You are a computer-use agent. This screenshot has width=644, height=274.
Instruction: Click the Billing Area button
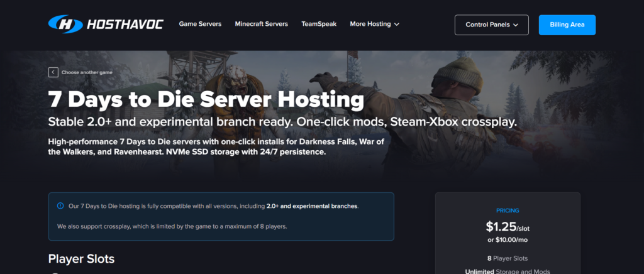(567, 25)
